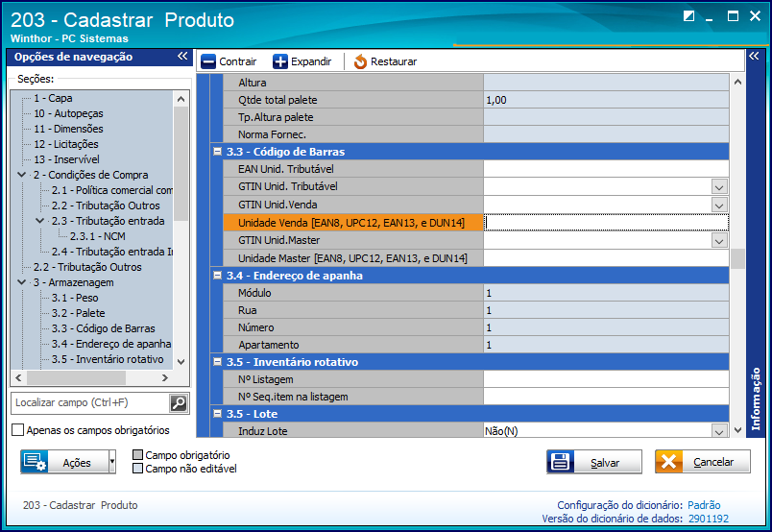
Task: Click the Campo obrigatório legend box
Action: tap(138, 454)
